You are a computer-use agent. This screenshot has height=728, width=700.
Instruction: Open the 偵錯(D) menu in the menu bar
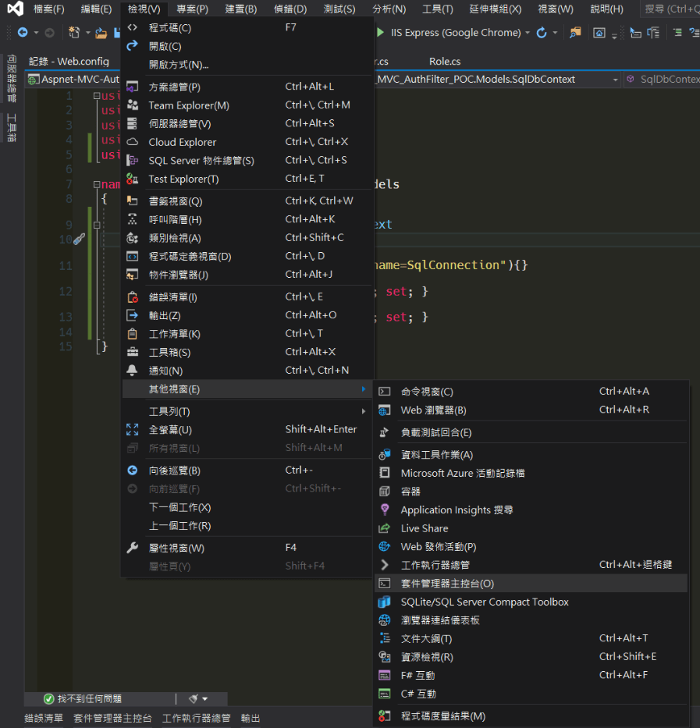[290, 9]
